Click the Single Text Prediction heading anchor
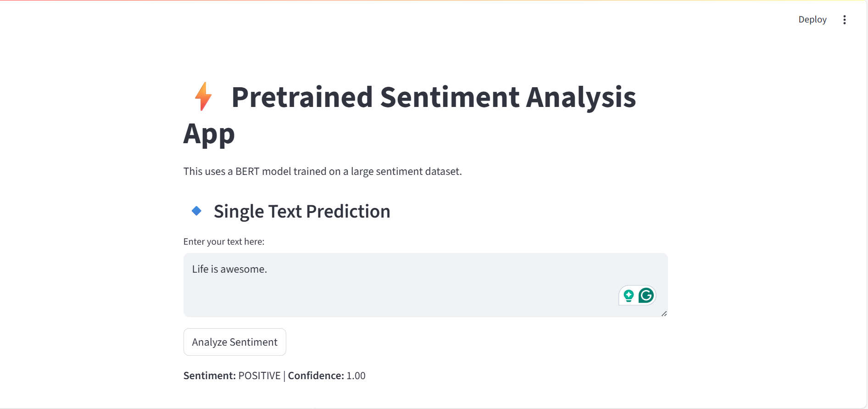This screenshot has height=409, width=868. coord(301,211)
